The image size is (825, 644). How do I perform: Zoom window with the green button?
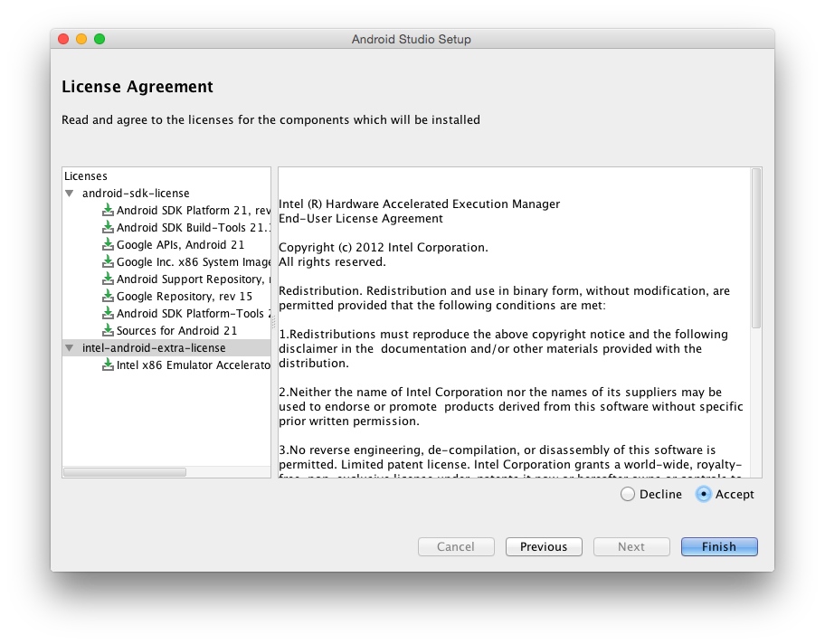[x=100, y=39]
